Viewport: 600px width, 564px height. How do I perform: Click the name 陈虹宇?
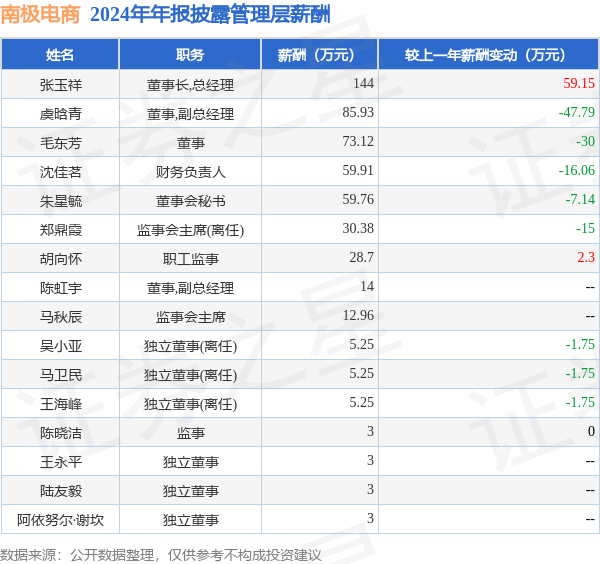(61, 288)
